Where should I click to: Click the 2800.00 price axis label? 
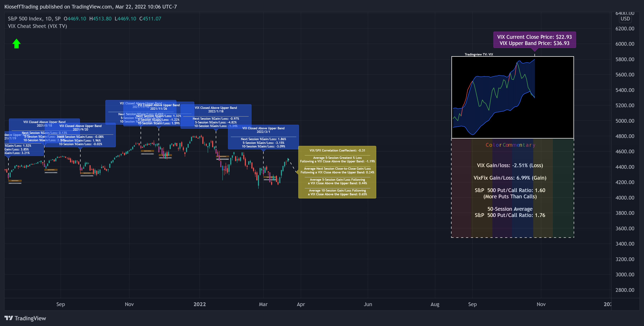625,290
